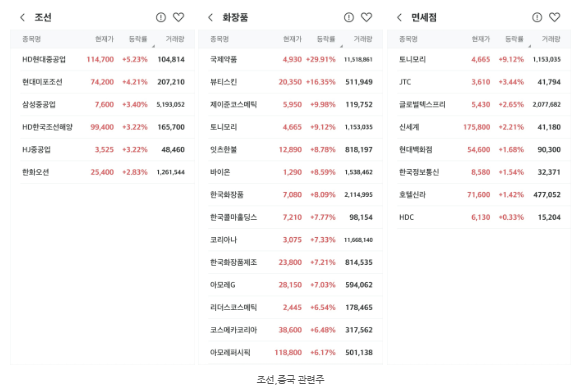Select 신세계 in 면세점 list
The width and height of the screenshot is (576, 386).
(480, 127)
